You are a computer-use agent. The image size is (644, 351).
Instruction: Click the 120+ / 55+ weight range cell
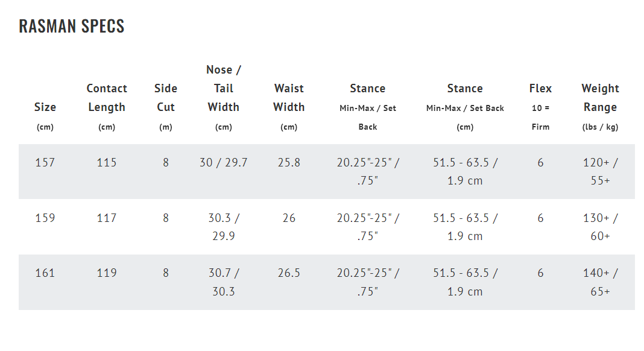pos(600,171)
